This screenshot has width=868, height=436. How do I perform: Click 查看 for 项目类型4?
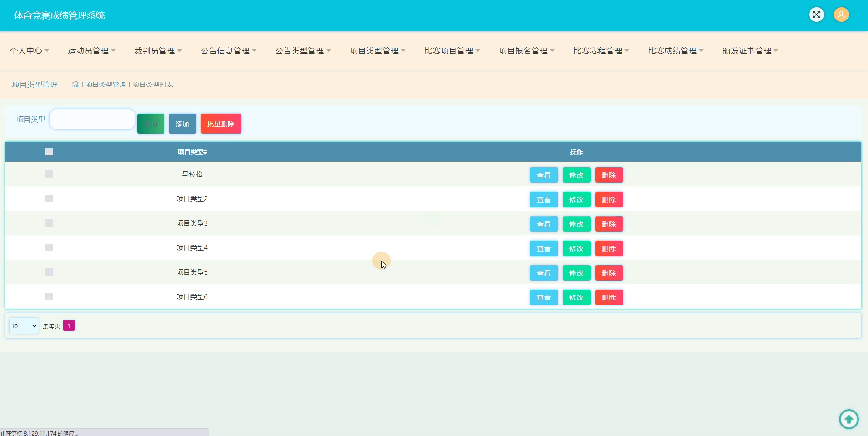544,248
